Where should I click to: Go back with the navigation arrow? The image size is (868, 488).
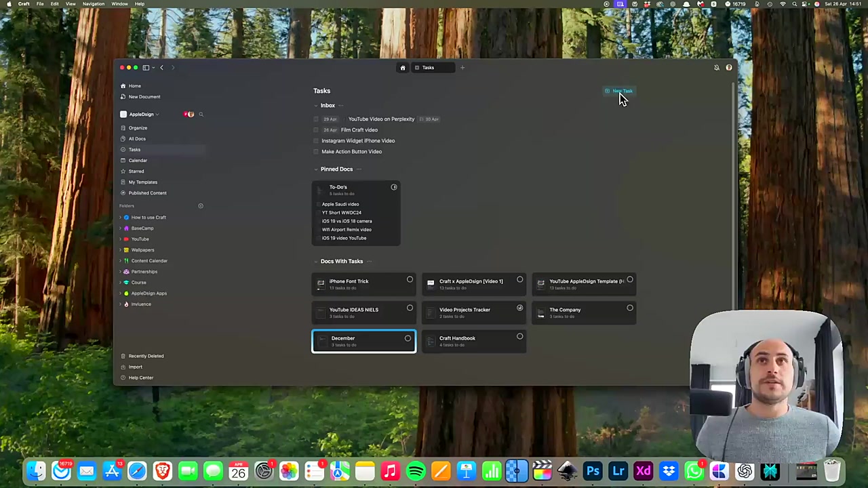(161, 68)
